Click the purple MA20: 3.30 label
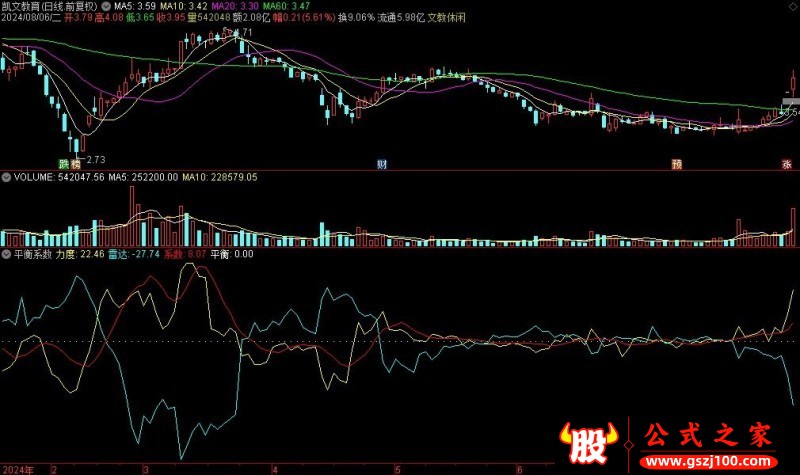This screenshot has width=800, height=475. (235, 7)
